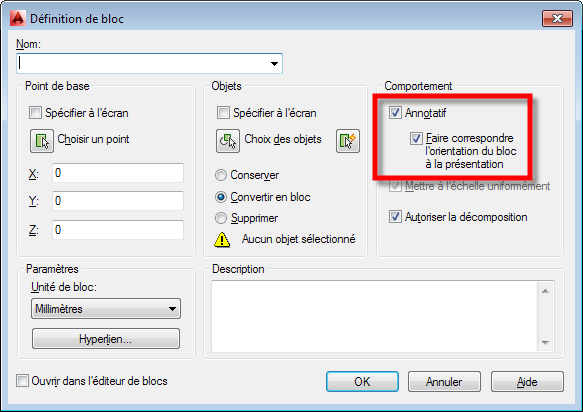Click the Choisir un point pick icon
The width and height of the screenshot is (583, 412).
point(42,141)
